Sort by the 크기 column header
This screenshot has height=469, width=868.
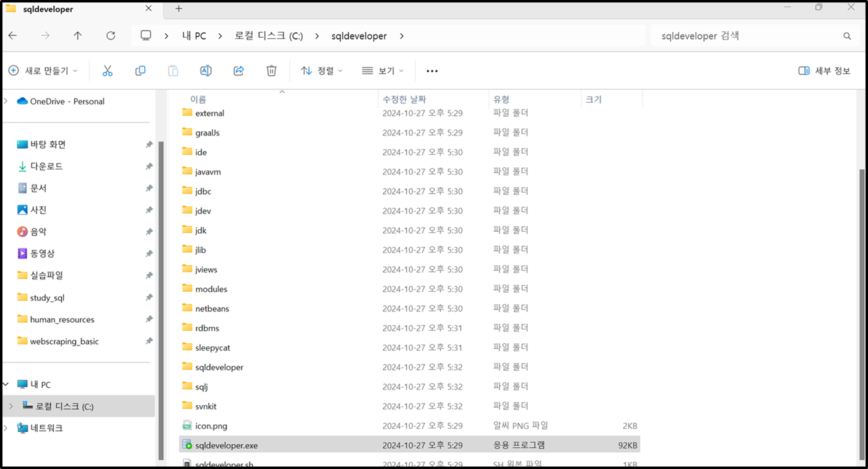tap(594, 99)
